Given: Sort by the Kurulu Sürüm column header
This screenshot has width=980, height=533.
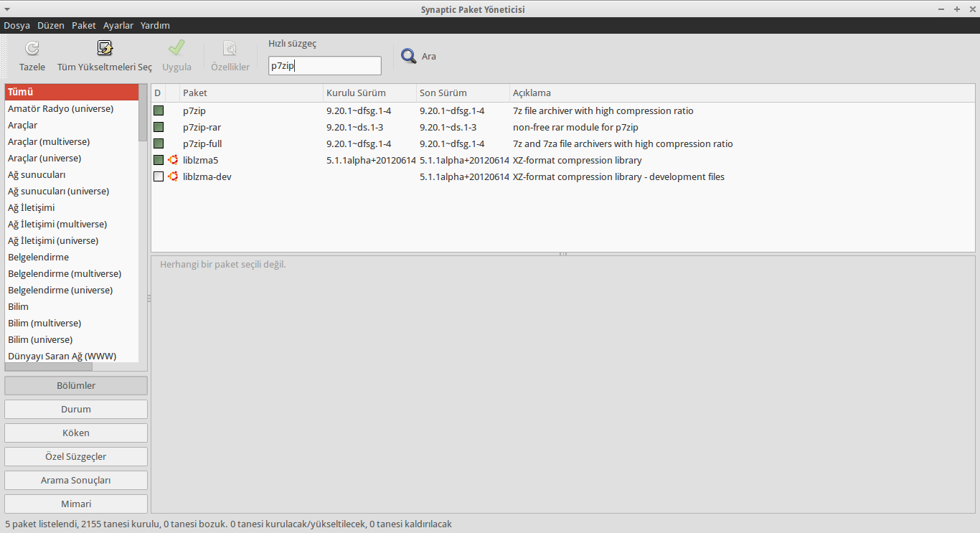Looking at the screenshot, I should click(369, 93).
